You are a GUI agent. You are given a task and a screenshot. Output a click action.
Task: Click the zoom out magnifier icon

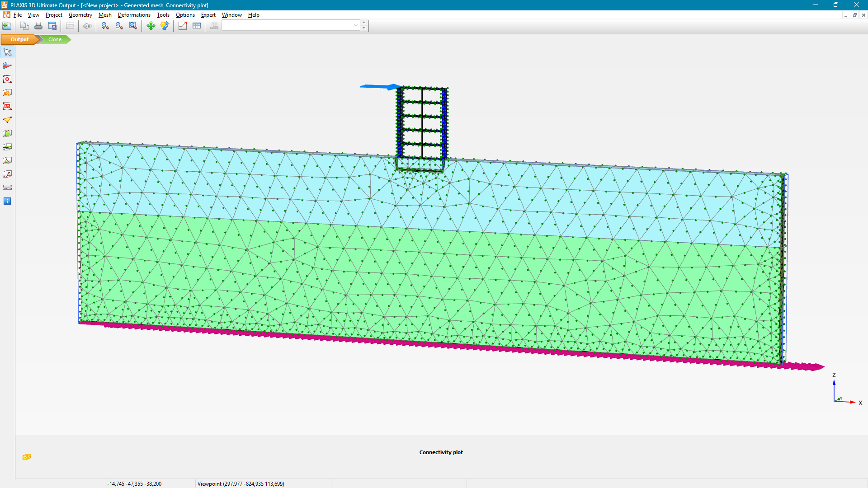coord(119,26)
